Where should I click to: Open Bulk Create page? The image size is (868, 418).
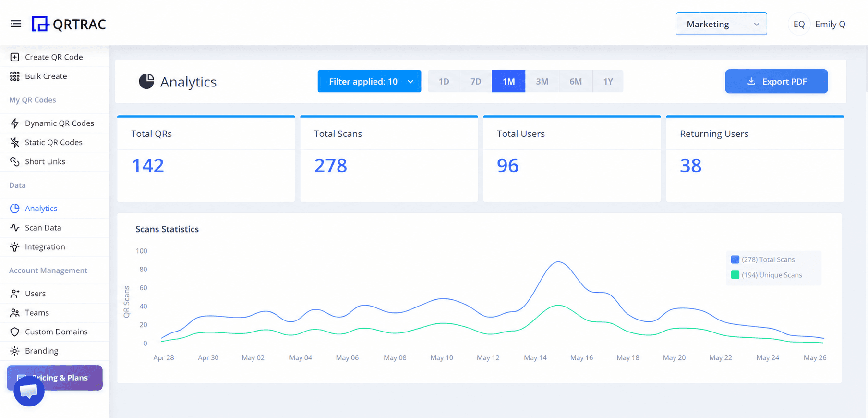[x=55, y=76]
